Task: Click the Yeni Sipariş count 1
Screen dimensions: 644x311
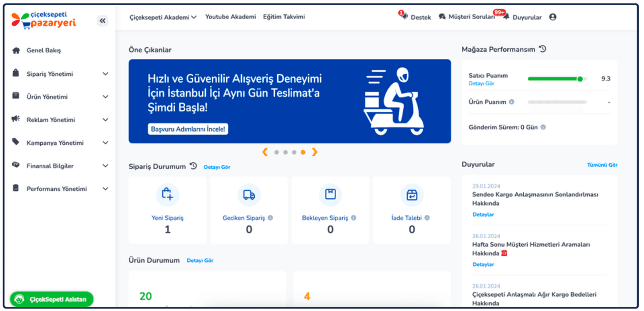Action: pos(168,230)
